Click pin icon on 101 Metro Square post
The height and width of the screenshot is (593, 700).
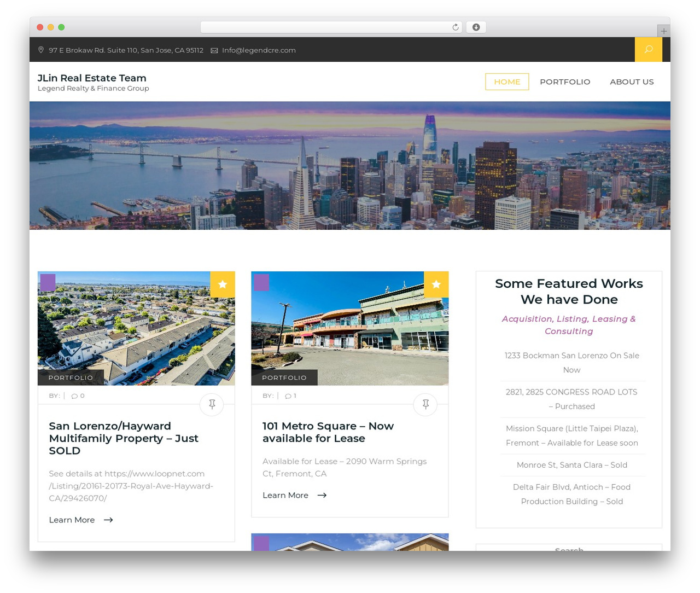click(425, 404)
